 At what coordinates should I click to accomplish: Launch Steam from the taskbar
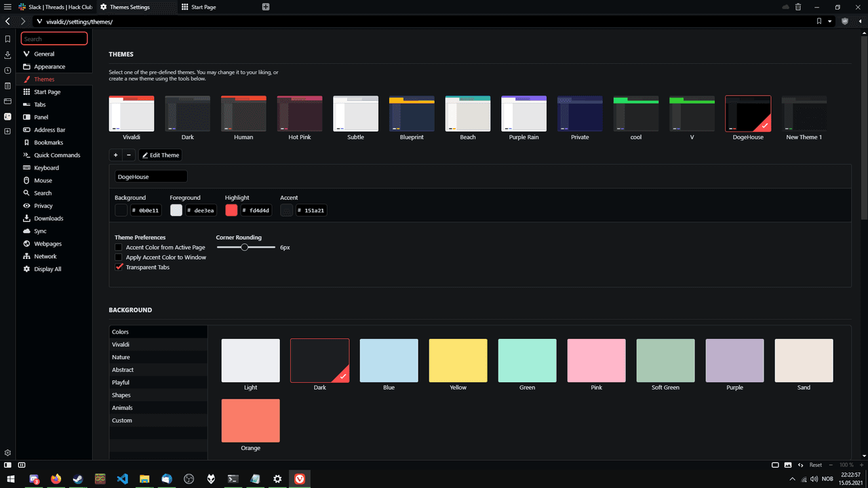tap(78, 479)
